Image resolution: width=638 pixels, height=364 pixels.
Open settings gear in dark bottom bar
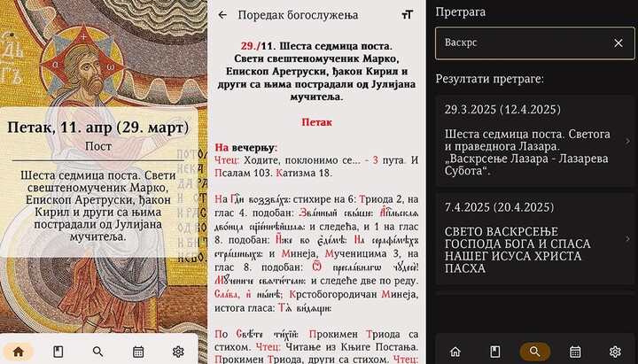(615, 352)
